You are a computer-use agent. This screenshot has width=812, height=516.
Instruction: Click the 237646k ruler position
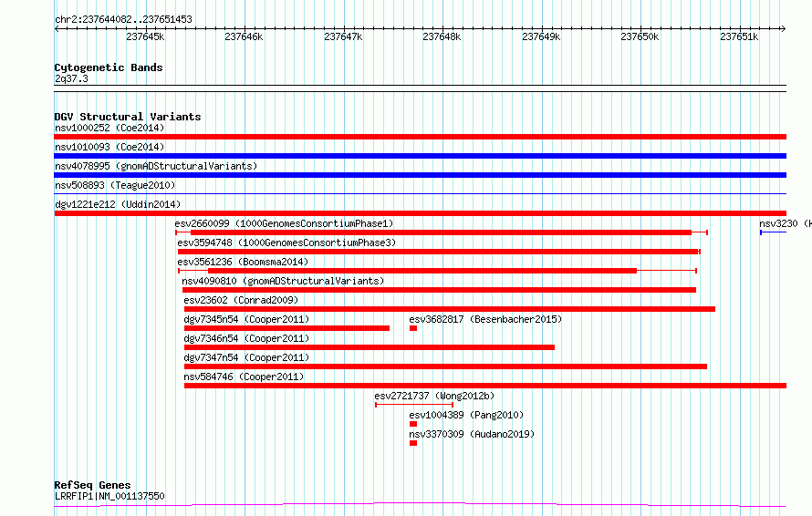(x=244, y=36)
